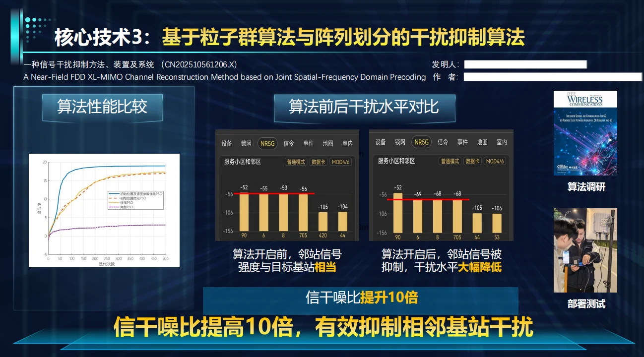Click the Near-Field FDD XL-MIMO paper title
Screen dimensions: 644x357
[x=224, y=77]
